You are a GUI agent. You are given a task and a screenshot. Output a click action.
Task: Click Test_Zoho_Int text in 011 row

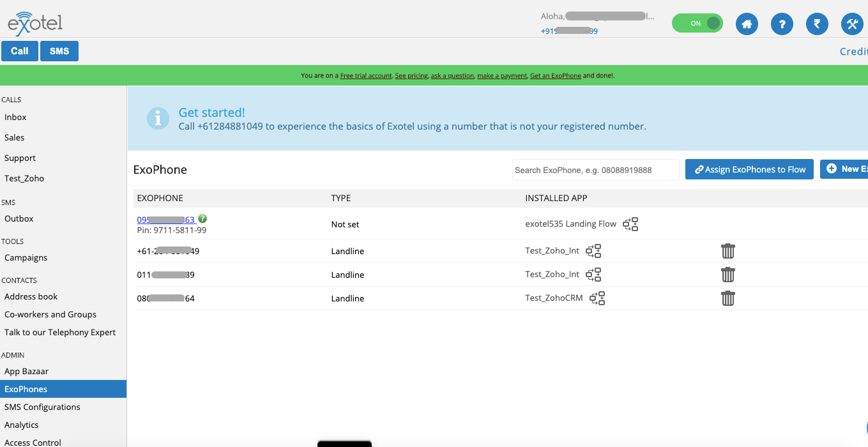click(x=552, y=274)
